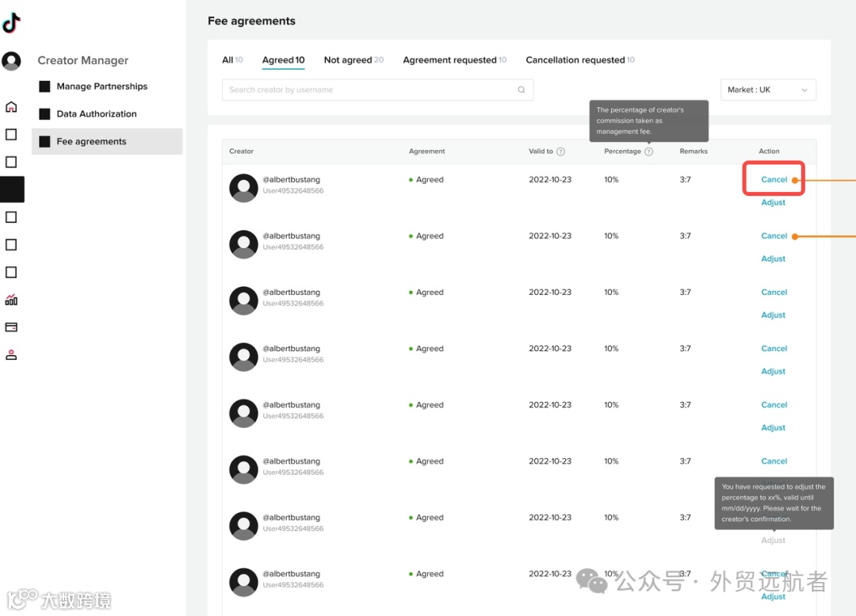Switch to the Not agreed tab
Image resolution: width=856 pixels, height=616 pixels.
(353, 60)
